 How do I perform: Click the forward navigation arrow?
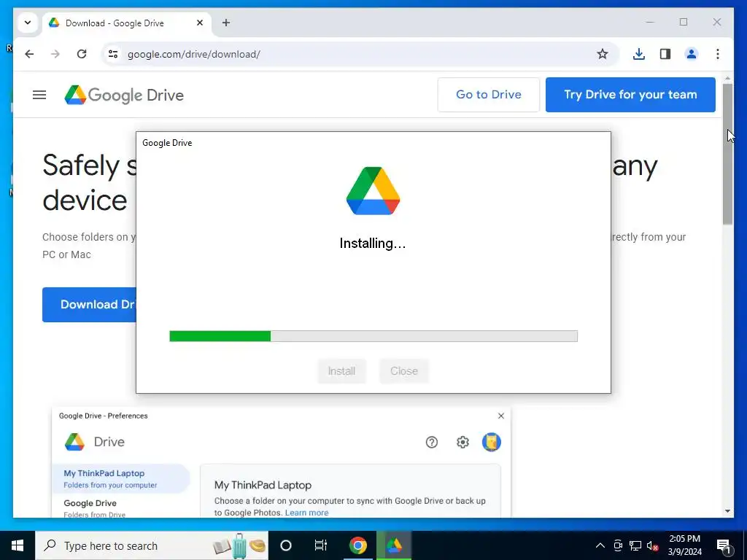point(55,54)
